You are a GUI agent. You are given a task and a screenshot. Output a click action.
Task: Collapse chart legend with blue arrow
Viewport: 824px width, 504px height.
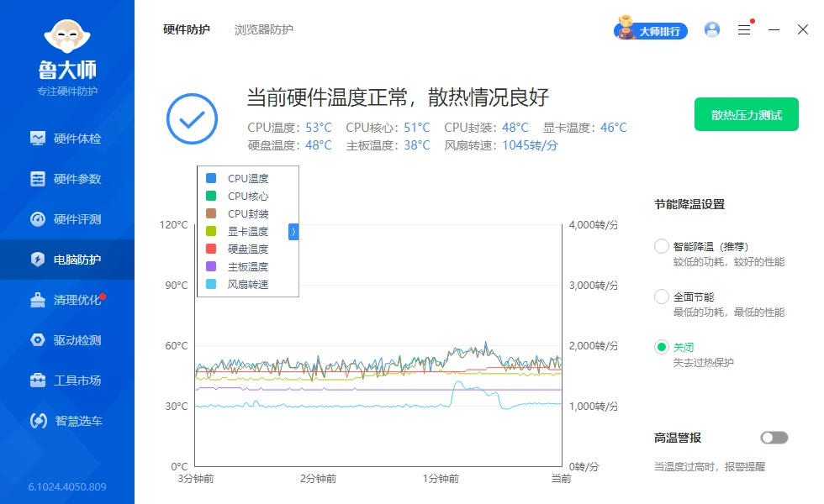coord(293,232)
